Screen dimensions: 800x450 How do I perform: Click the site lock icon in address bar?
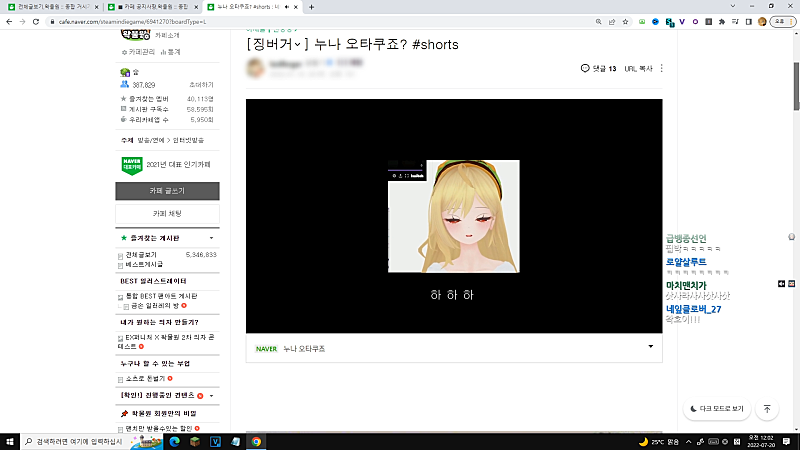click(x=52, y=22)
